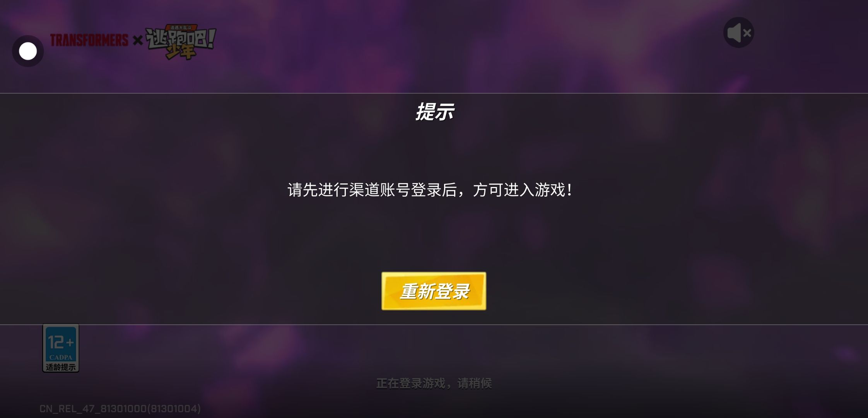This screenshot has width=868, height=418.
Task: Click the 12+ number on the rating badge
Action: coord(61,342)
